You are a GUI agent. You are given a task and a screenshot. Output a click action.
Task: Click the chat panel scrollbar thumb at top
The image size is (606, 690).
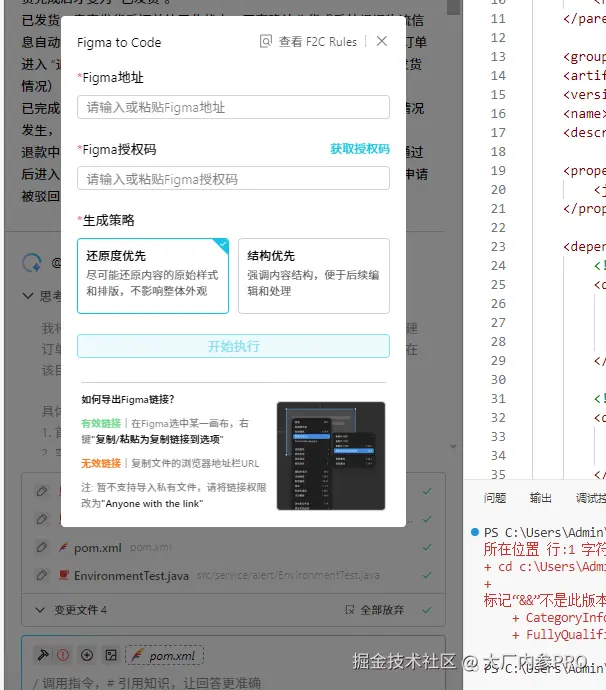[453, 7]
